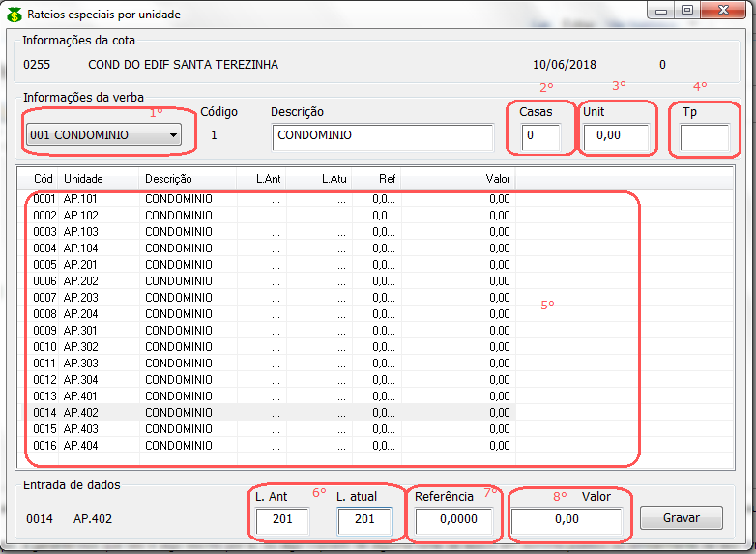This screenshot has width=756, height=554.
Task: Click the Valor entry field
Action: point(567,521)
